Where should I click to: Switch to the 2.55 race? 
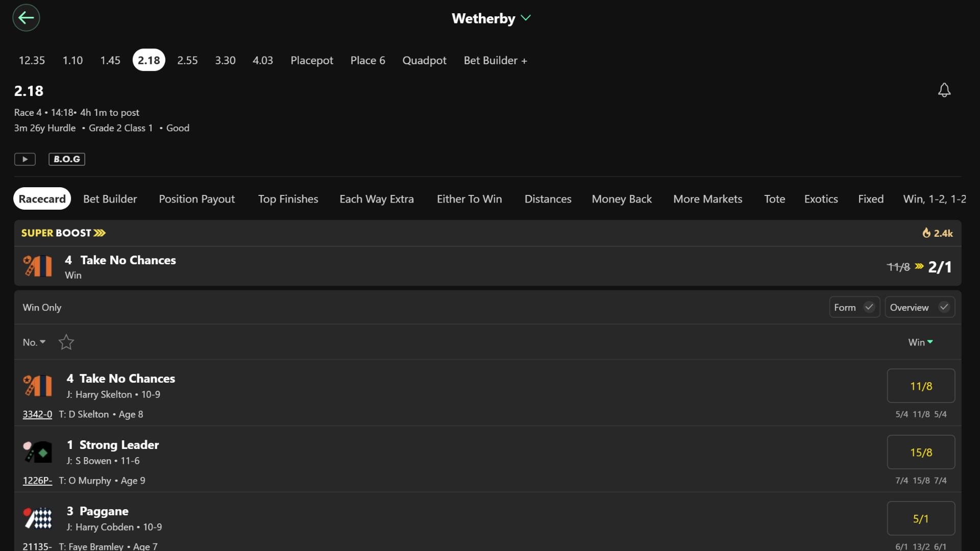pyautogui.click(x=187, y=60)
